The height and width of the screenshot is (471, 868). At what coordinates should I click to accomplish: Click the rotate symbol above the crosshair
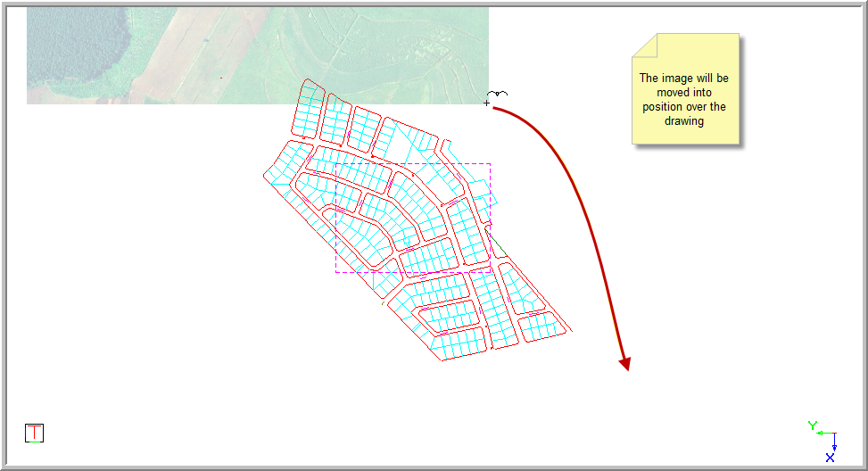pyautogui.click(x=498, y=94)
